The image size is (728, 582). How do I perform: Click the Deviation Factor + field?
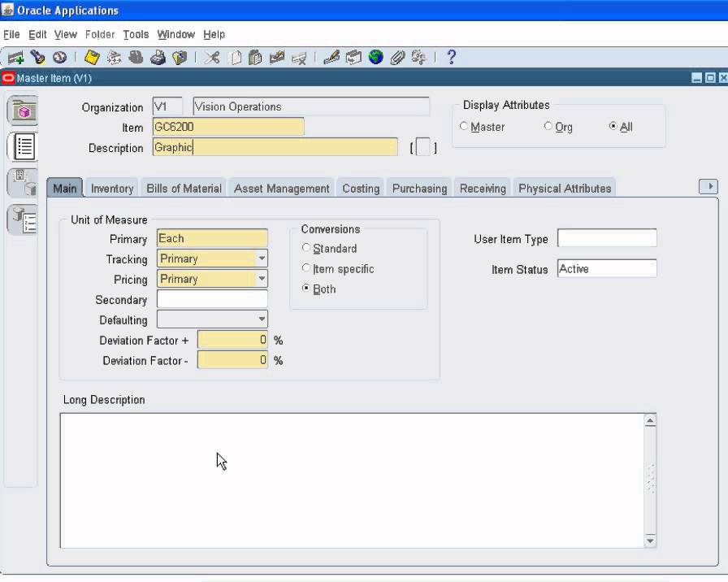(232, 340)
